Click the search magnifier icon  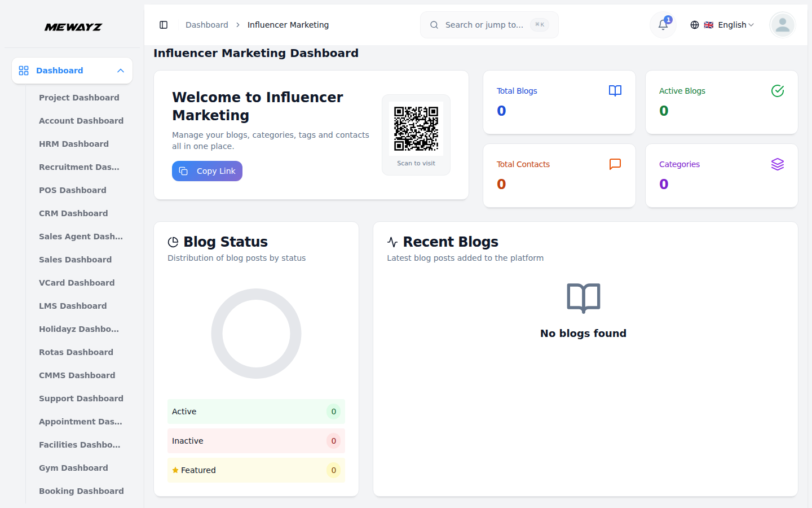434,25
